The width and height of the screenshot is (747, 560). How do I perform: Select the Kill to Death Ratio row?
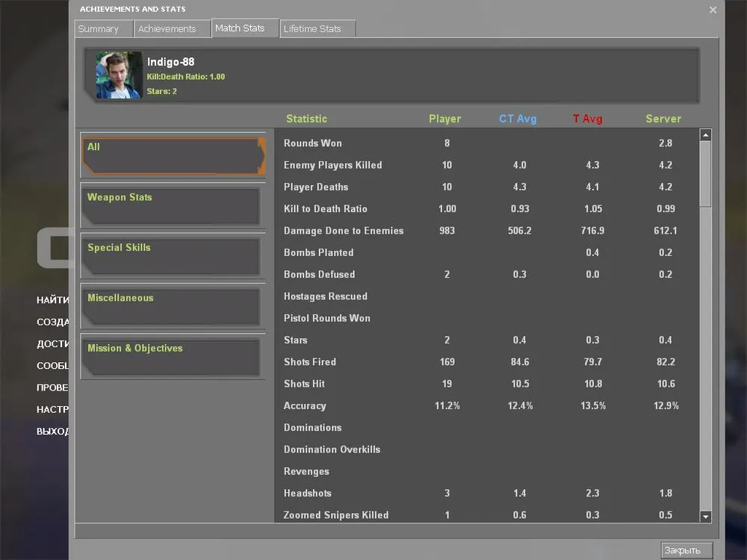[x=486, y=209]
